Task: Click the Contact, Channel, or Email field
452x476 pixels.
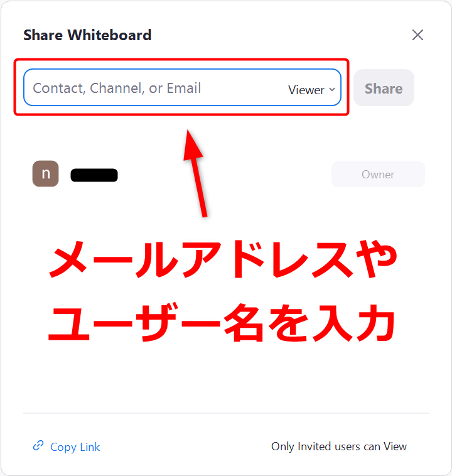Action: (x=182, y=87)
